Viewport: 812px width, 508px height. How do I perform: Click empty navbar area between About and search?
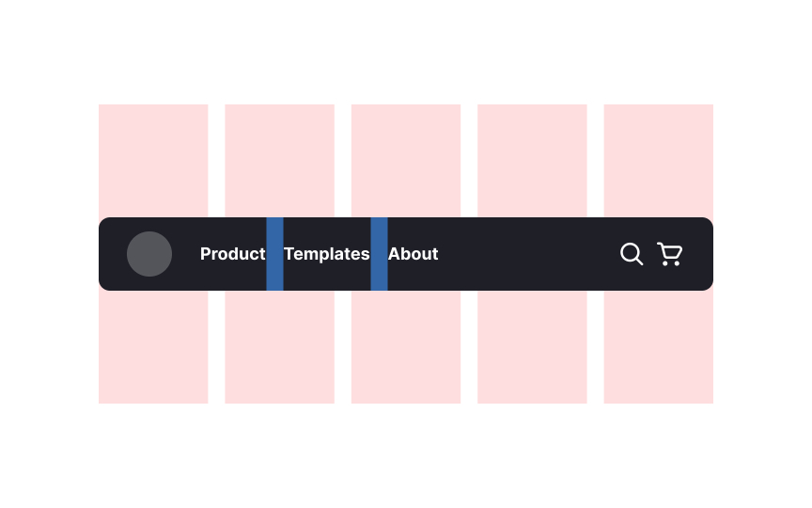coord(528,254)
